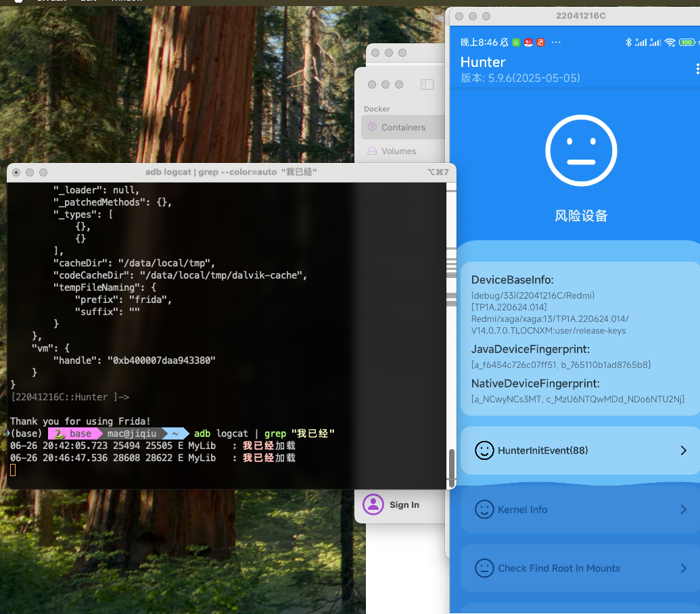Expand HunterInitEvent(88) using its chevron
700x614 pixels.
[x=683, y=450]
